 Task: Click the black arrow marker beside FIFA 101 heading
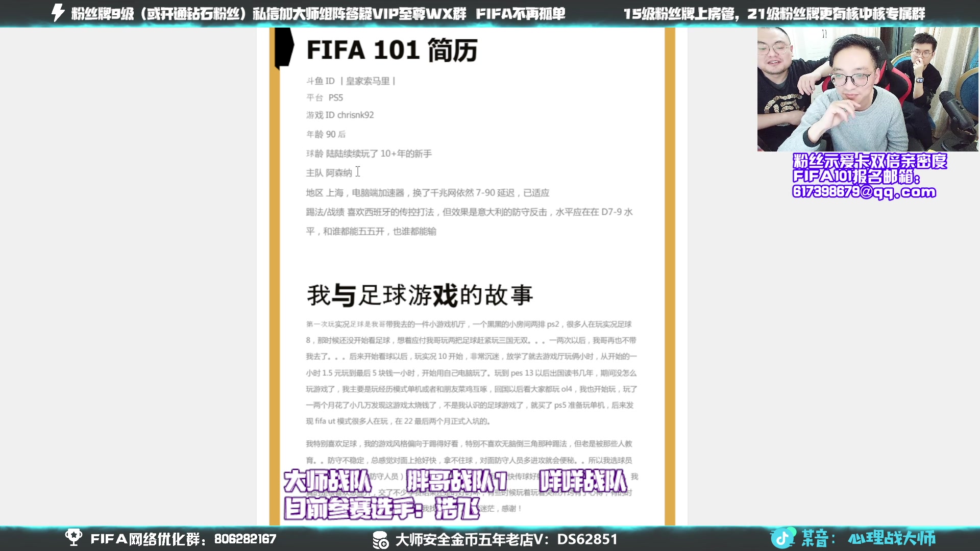284,47
